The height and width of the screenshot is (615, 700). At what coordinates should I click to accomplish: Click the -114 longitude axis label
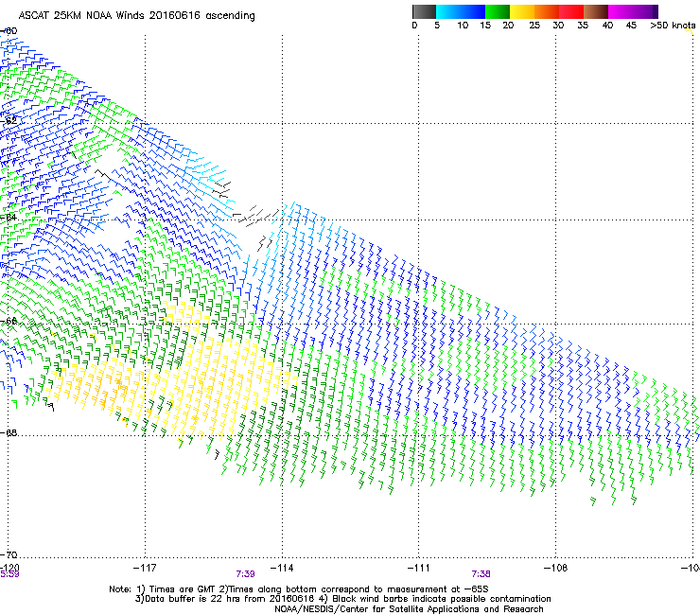click(x=282, y=568)
